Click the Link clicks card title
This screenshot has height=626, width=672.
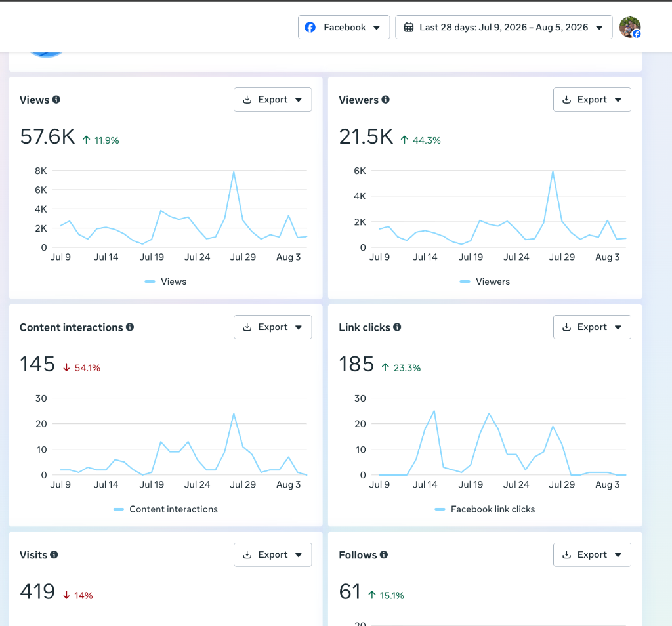[365, 327]
